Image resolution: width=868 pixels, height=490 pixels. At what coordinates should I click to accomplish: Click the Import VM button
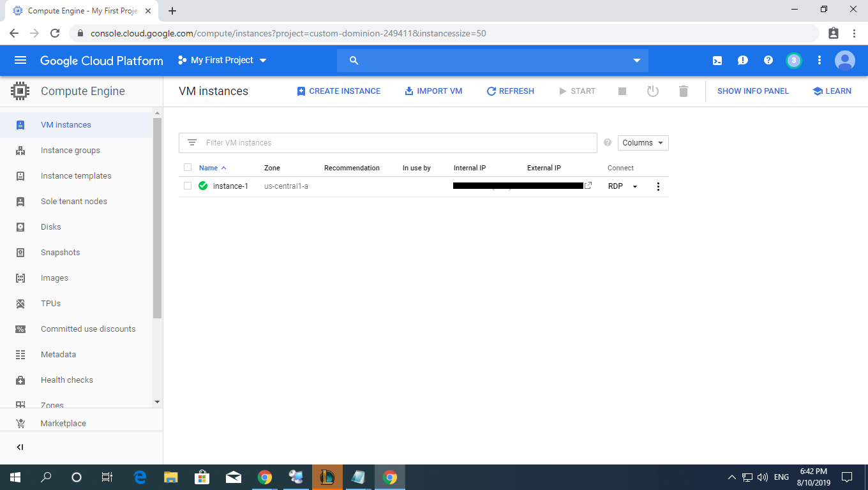pyautogui.click(x=433, y=91)
